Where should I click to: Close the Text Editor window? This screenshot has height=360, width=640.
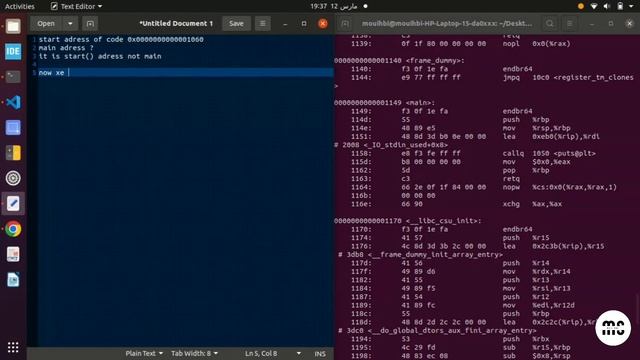[x=323, y=24]
